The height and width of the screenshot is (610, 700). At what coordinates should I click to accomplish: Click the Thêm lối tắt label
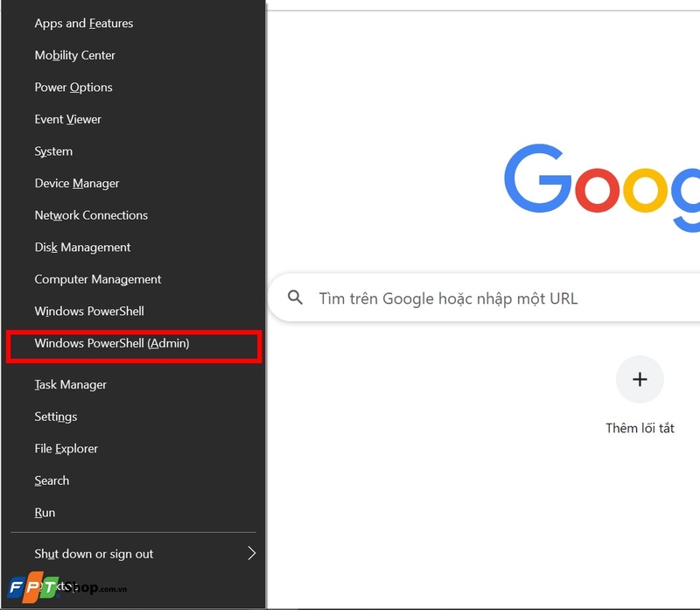640,428
